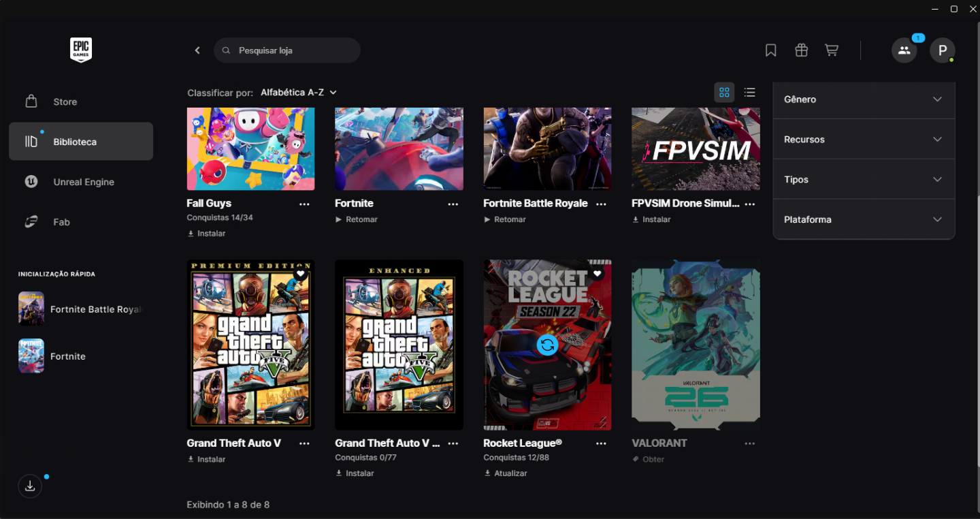The image size is (980, 519).
Task: Open the Alfabética A-Z sort dropdown
Action: 299,93
